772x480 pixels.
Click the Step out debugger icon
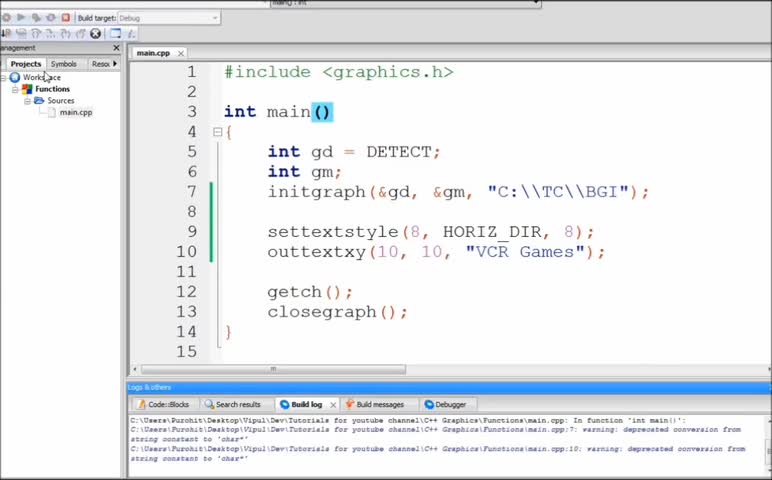pyautogui.click(x=51, y=33)
